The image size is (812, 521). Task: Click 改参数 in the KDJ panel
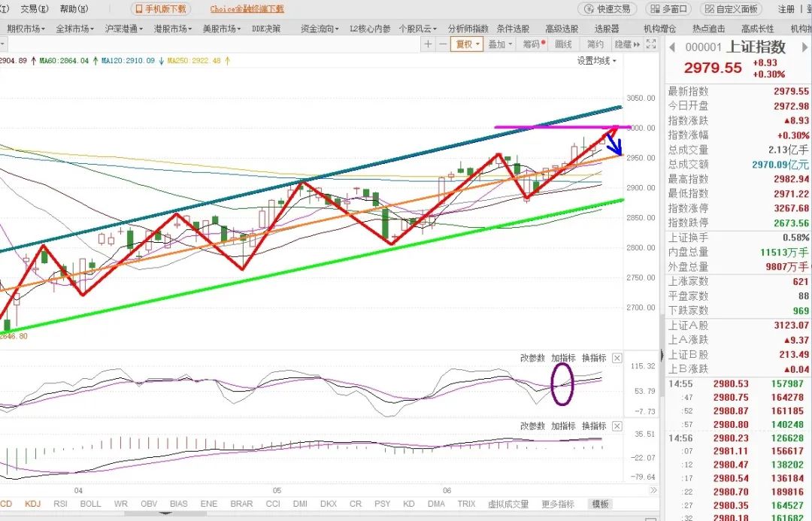click(532, 358)
